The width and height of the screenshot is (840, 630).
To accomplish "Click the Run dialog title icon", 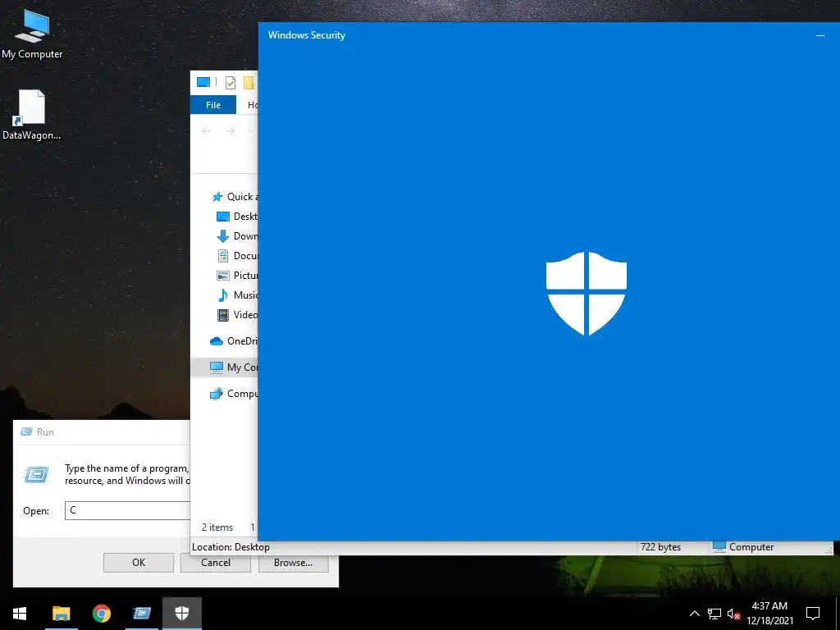I will click(26, 431).
